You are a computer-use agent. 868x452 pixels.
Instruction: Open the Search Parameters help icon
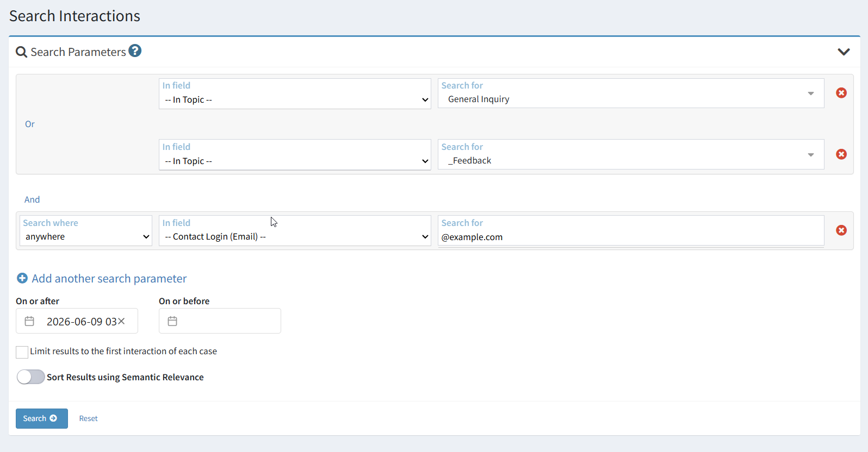tap(135, 51)
